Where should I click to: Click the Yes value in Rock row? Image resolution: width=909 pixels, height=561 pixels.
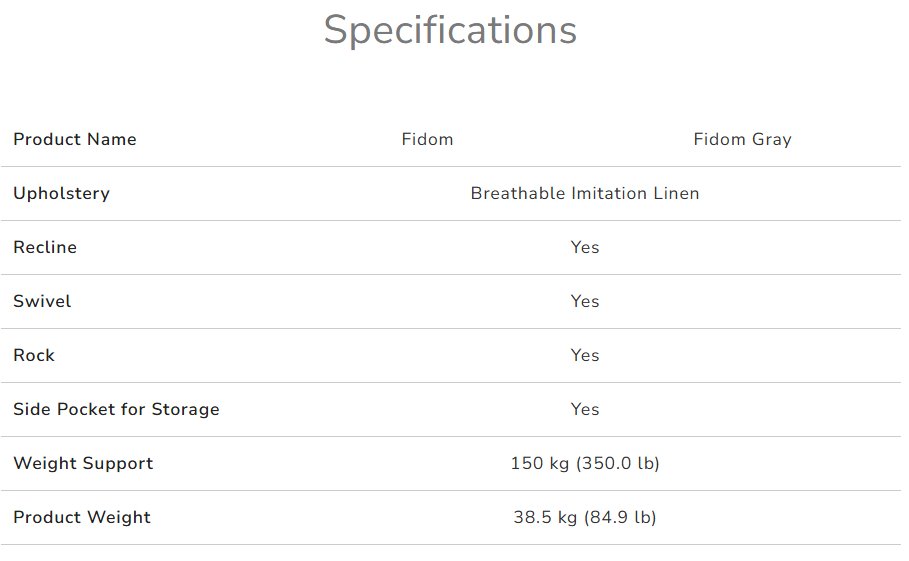point(585,356)
